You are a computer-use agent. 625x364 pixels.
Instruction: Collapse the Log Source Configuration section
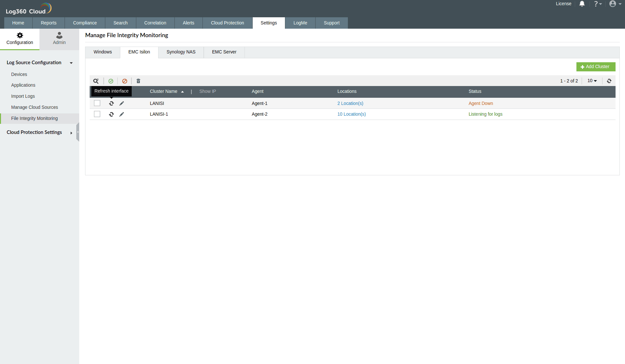pos(71,63)
